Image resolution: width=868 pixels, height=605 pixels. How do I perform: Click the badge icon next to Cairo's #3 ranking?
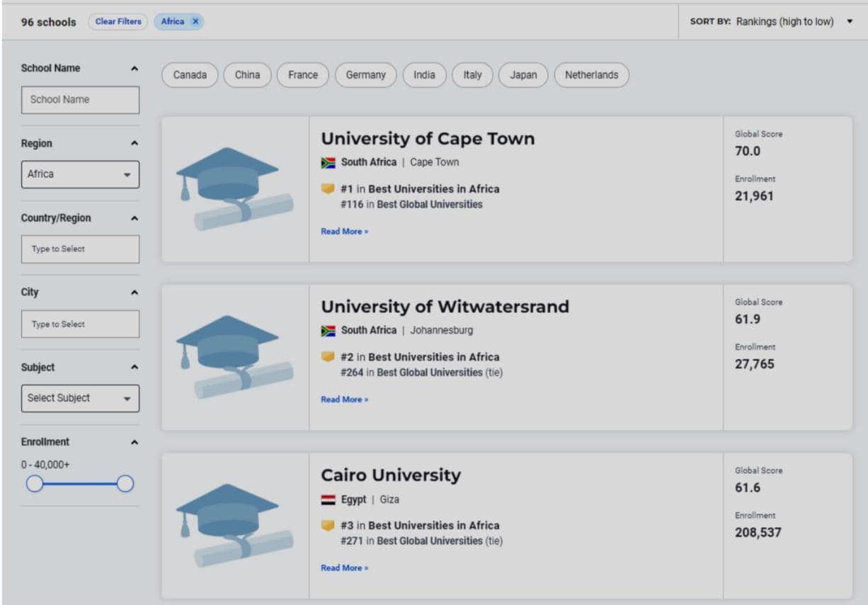click(x=327, y=525)
